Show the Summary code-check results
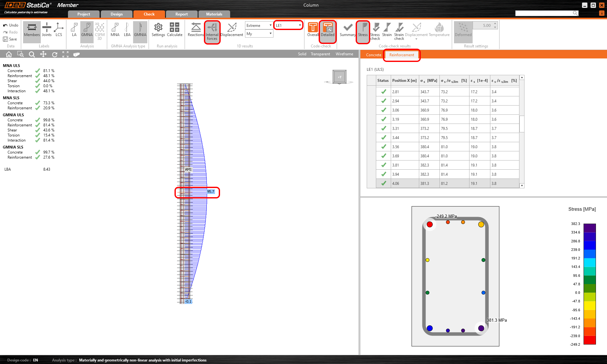Image resolution: width=607 pixels, height=364 pixels. tap(348, 30)
